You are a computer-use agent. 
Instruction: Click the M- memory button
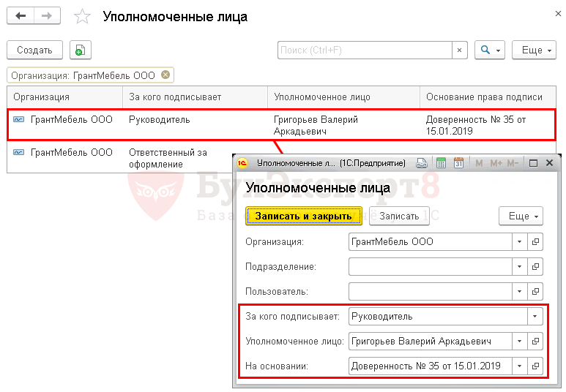pos(513,163)
